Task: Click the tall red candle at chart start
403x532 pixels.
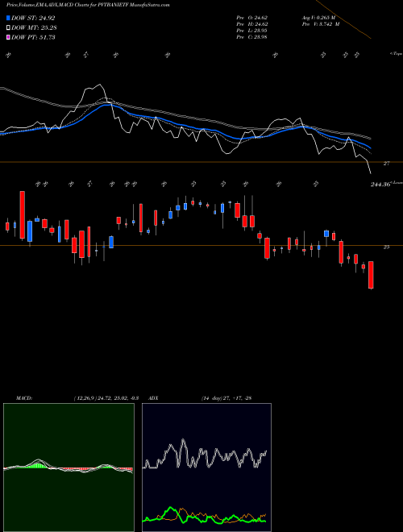Action: [22, 214]
